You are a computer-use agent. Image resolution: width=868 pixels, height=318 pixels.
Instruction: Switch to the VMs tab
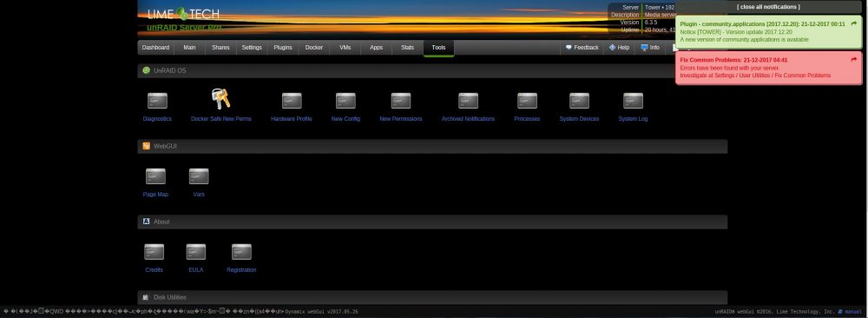click(345, 48)
